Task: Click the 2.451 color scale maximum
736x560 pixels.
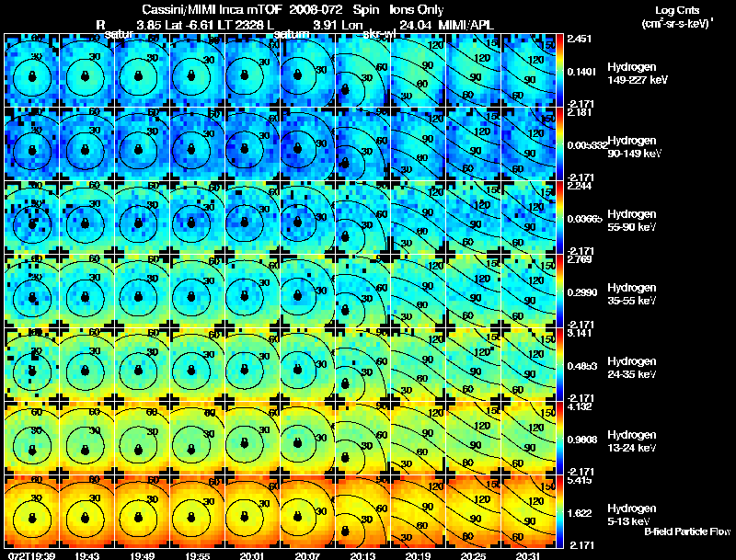Action: [580, 39]
